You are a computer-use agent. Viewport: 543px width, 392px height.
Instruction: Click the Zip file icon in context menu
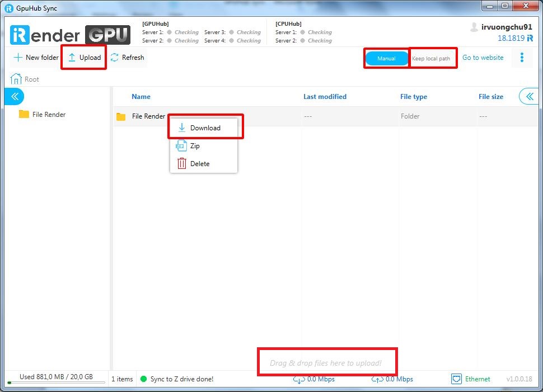tap(181, 146)
